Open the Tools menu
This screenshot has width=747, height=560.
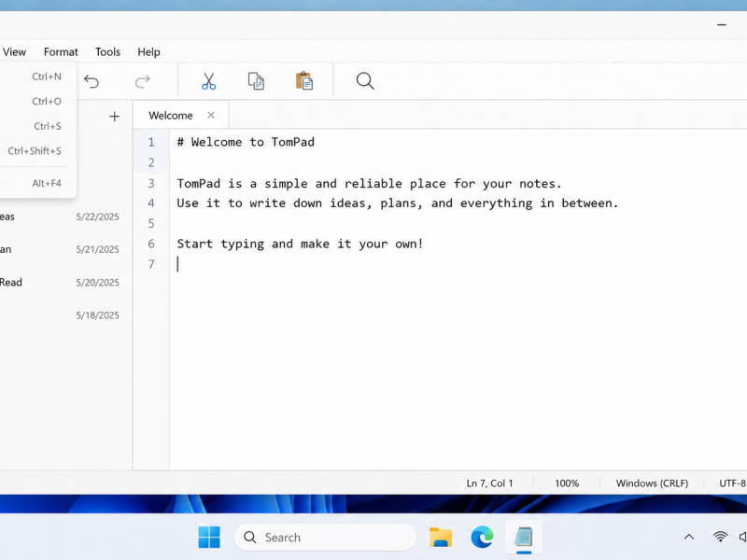(107, 52)
